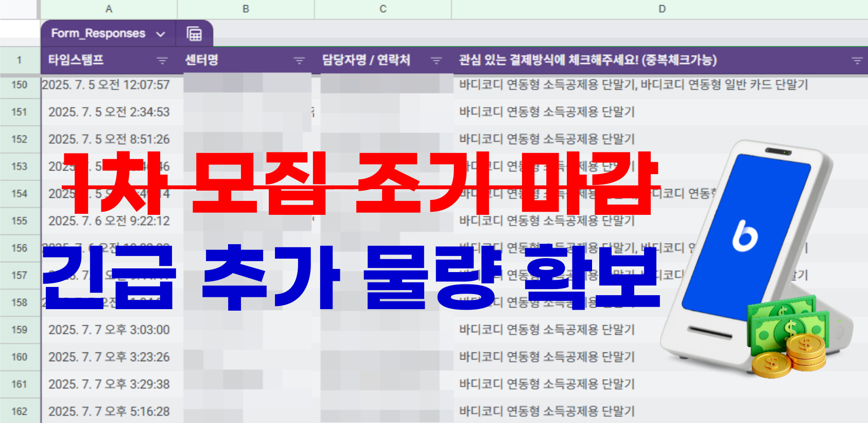Open filter for 타임스탬프 column
Screen dimensions: 868x423
(162, 61)
